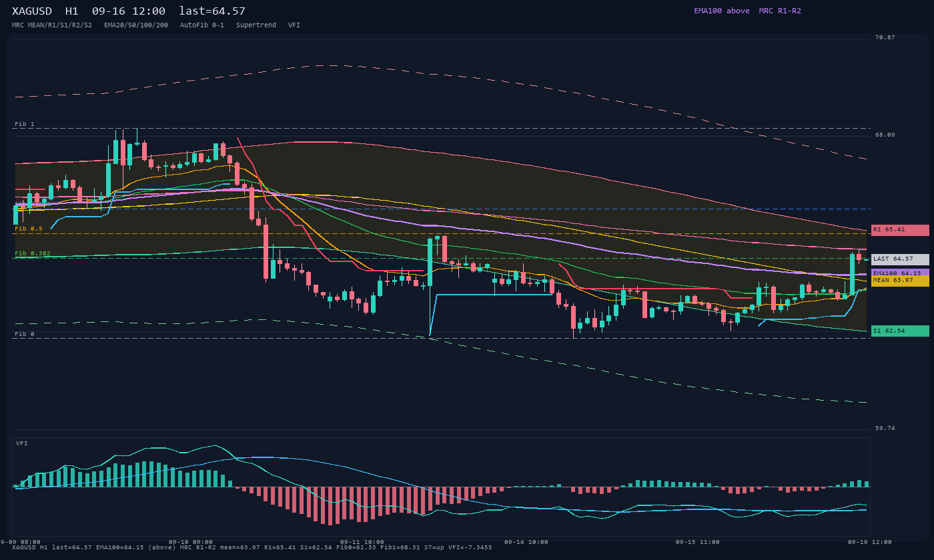Select the AutoFib 0-1 legend entry
934x560 pixels.
click(x=202, y=25)
